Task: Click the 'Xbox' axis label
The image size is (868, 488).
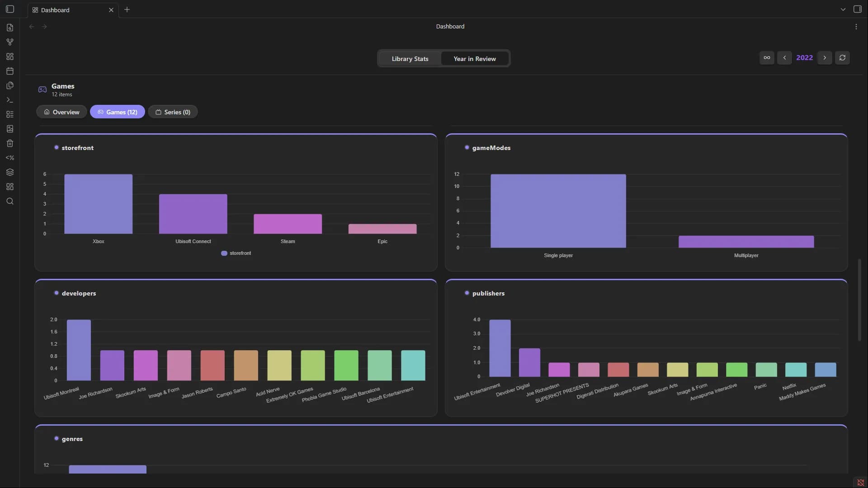Action: 99,242
